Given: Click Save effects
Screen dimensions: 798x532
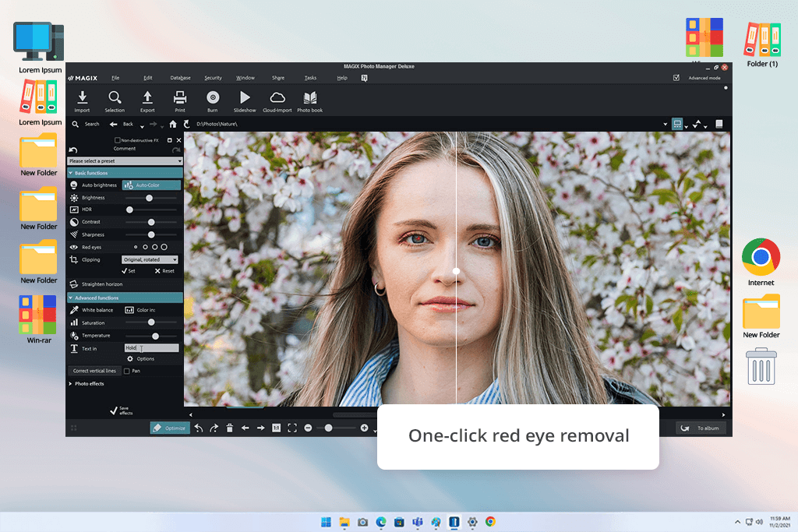Looking at the screenshot, I should 122,410.
